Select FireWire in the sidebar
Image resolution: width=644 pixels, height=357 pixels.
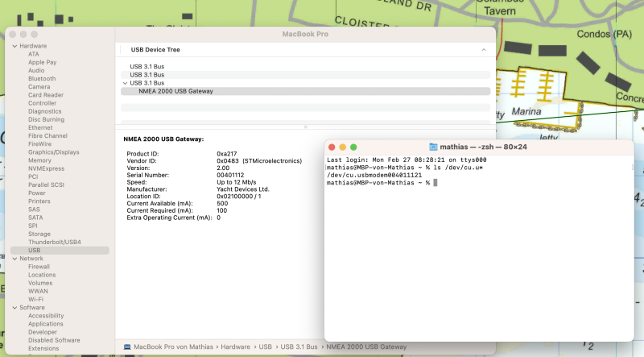(x=39, y=144)
